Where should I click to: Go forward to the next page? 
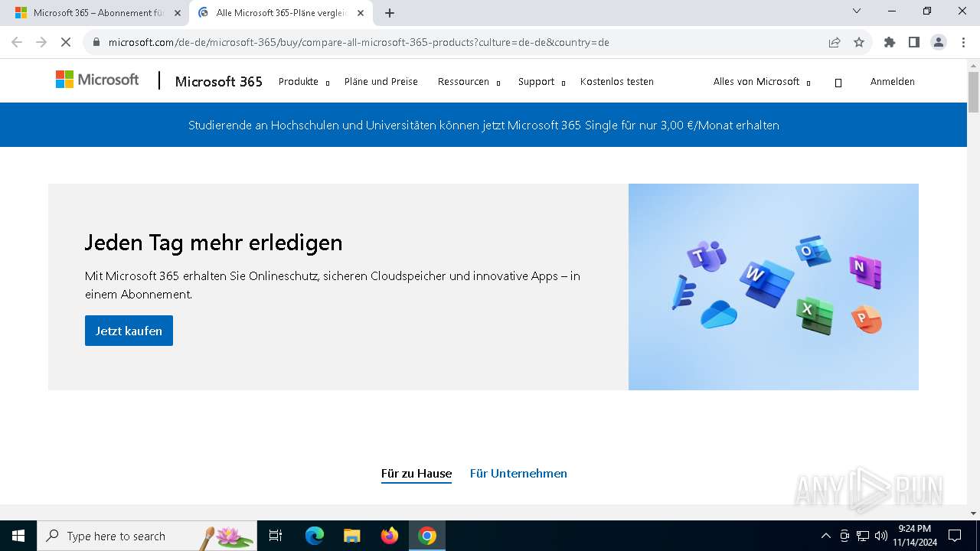(x=41, y=42)
